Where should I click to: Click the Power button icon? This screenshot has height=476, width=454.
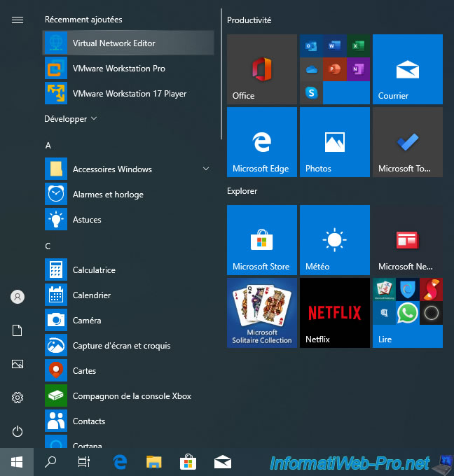[x=18, y=431]
